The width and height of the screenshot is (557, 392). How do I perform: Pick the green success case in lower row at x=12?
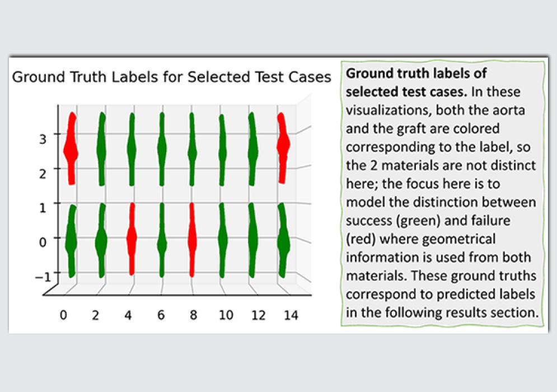[252, 240]
